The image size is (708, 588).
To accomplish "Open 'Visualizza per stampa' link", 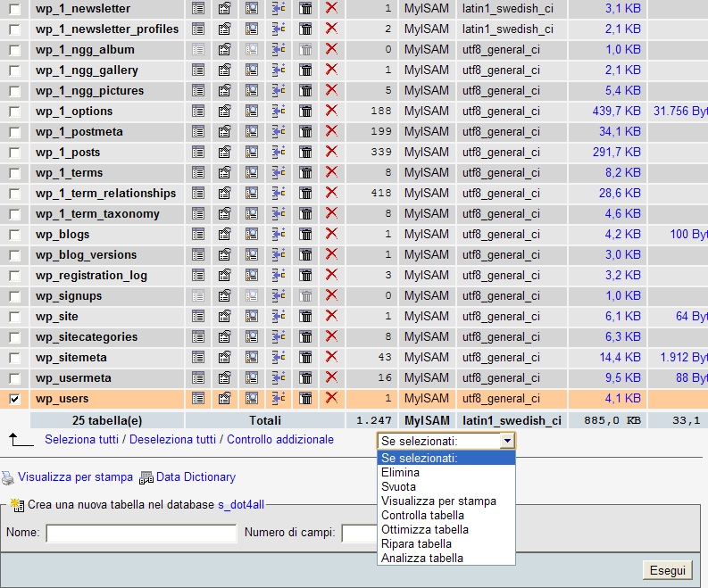I will pyautogui.click(x=75, y=477).
